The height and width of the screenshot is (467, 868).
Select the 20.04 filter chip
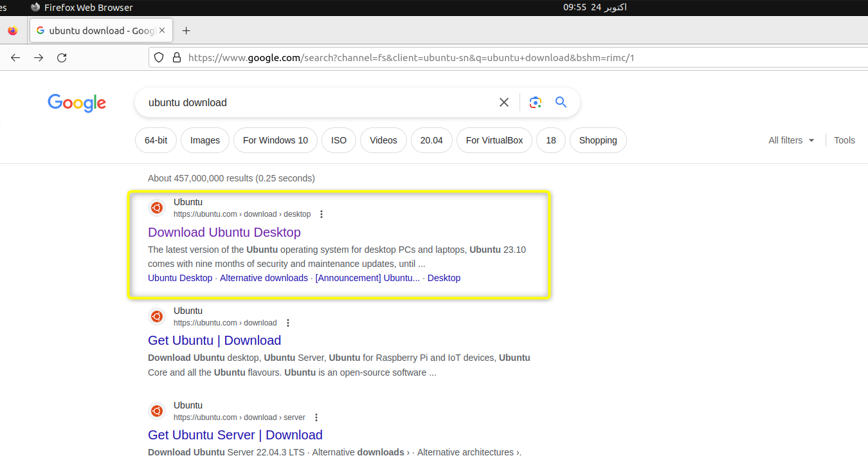click(431, 140)
